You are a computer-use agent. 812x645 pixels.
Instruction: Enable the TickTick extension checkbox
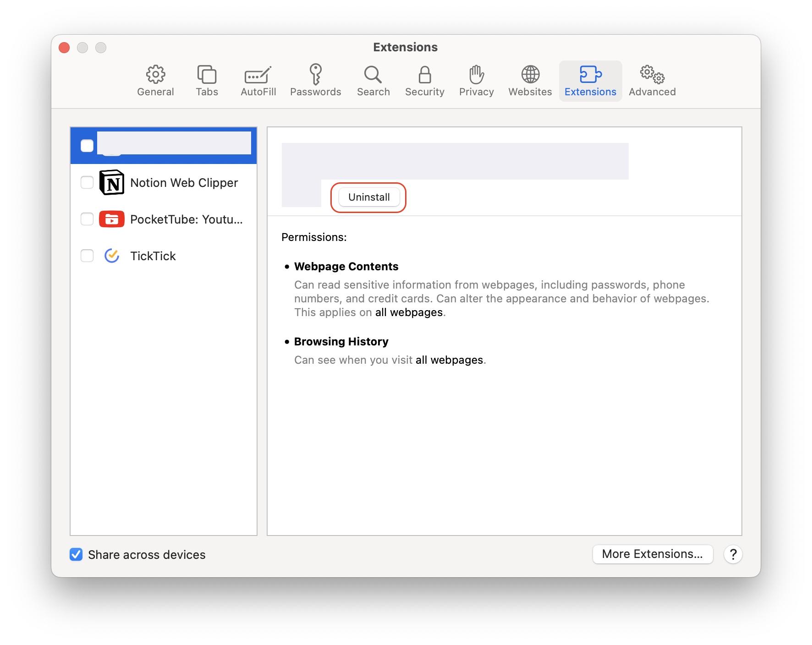[87, 256]
